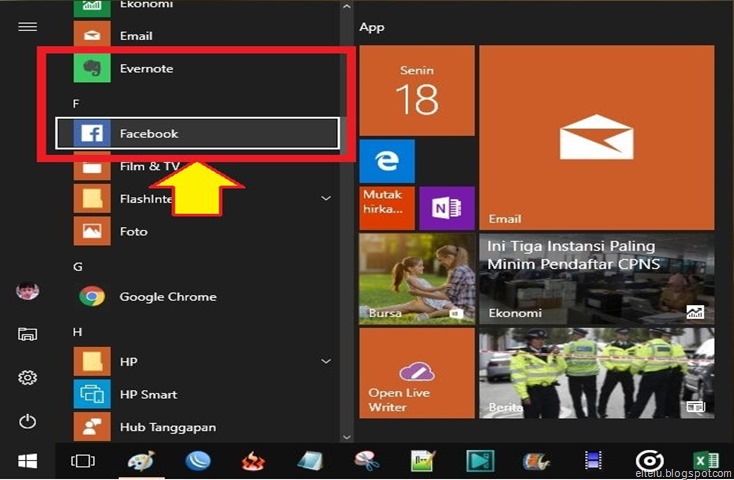Open Settings gear in Start sidebar
Viewport: 734px width, 480px height.
point(27,377)
